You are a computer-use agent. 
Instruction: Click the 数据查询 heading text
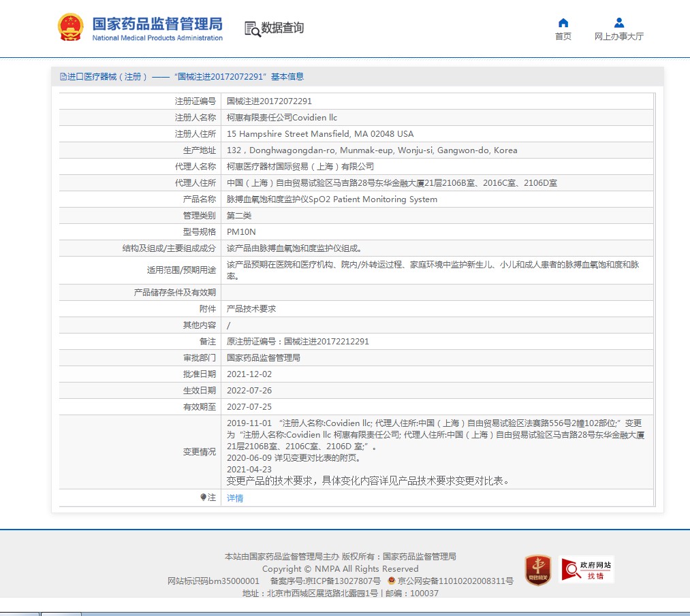point(283,28)
